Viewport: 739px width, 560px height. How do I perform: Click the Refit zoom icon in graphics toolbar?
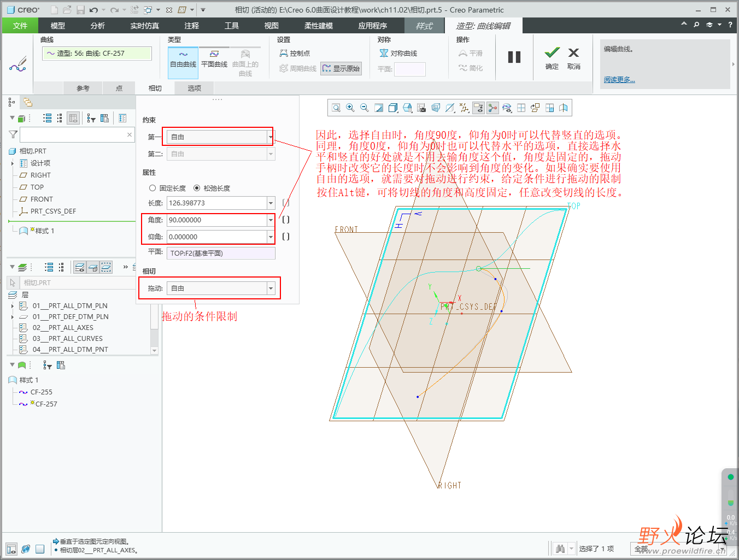336,108
